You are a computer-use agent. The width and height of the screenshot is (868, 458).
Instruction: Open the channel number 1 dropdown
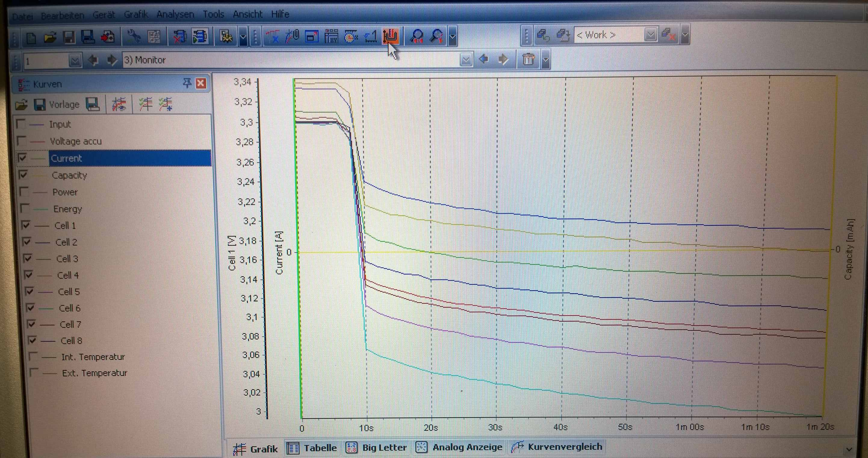75,61
